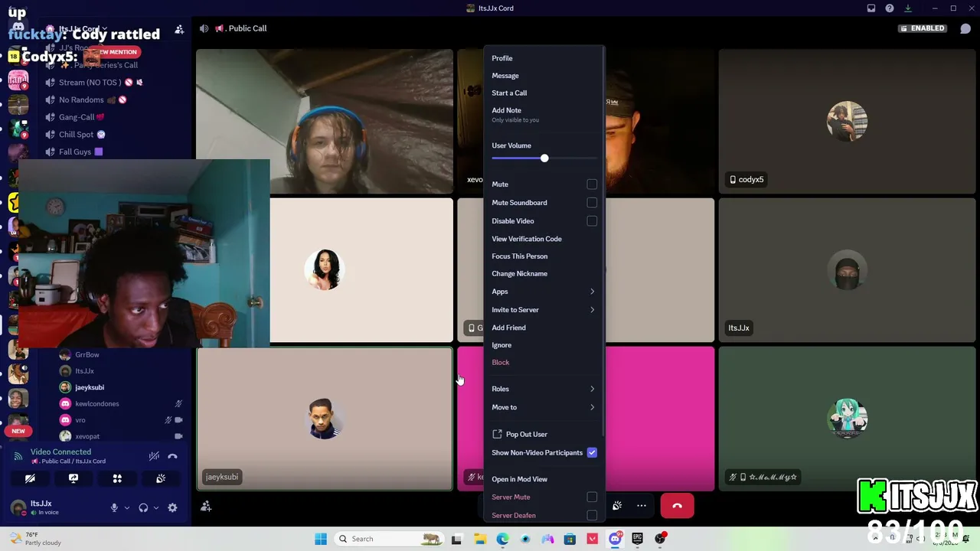Join the Gang-Call voice channel
The height and width of the screenshot is (551, 980).
pos(82,117)
